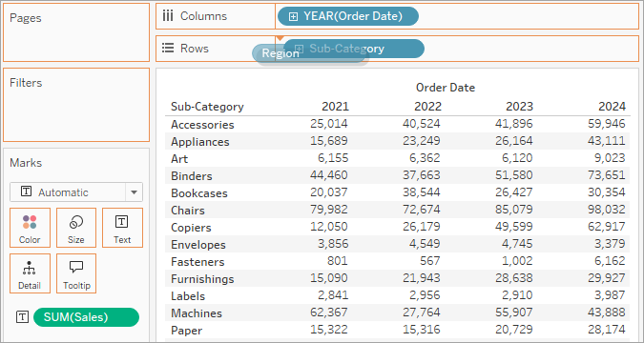Image resolution: width=644 pixels, height=343 pixels.
Task: Click the text icon beside SUM(Sales)
Action: 22,316
